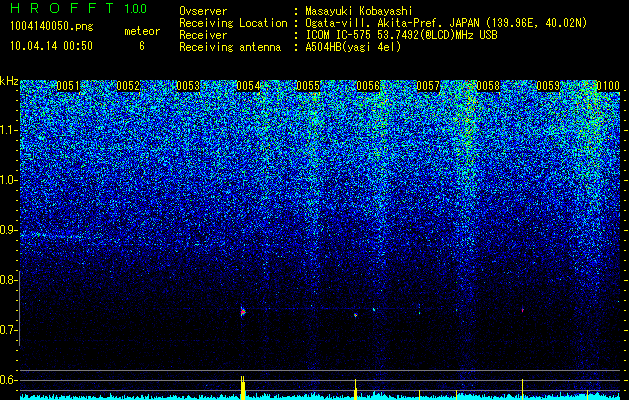Click time marker 0058
Viewport: 629px width, 400px height.
point(488,86)
